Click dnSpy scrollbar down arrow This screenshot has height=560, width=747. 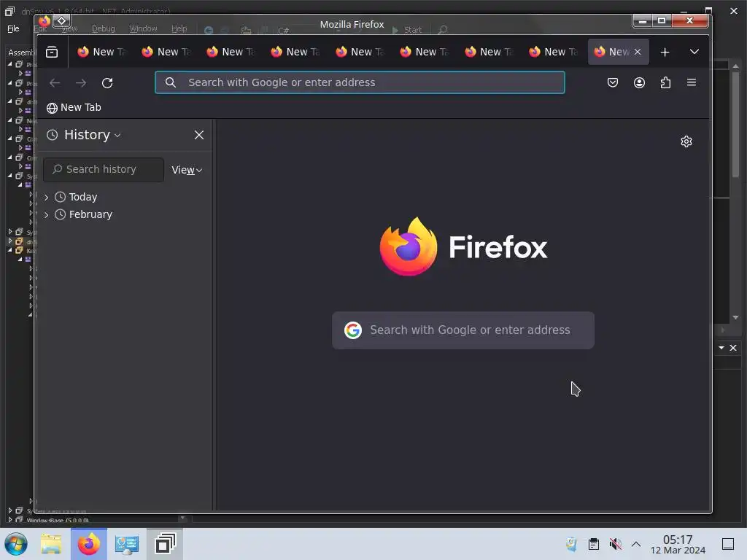[x=735, y=317]
